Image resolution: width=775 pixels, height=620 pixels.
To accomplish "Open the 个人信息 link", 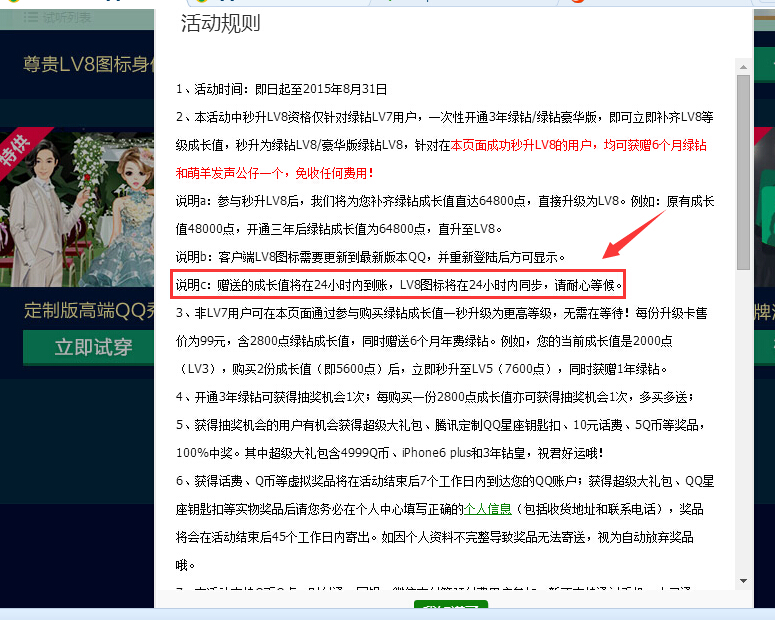I will [x=487, y=509].
